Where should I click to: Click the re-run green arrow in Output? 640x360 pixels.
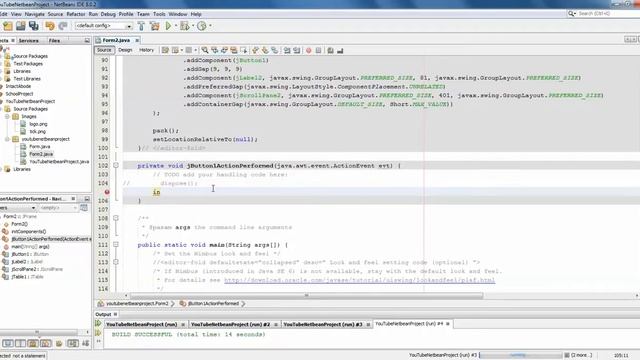tap(98, 324)
